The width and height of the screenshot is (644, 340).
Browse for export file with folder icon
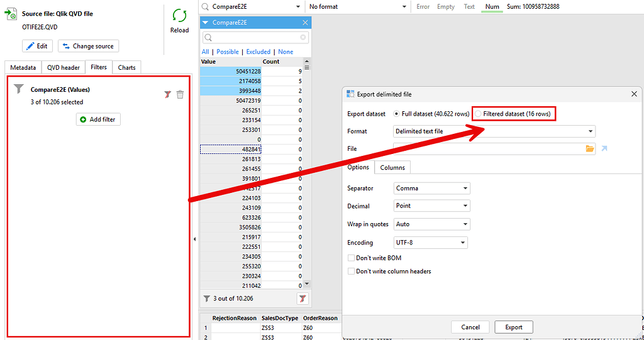590,149
